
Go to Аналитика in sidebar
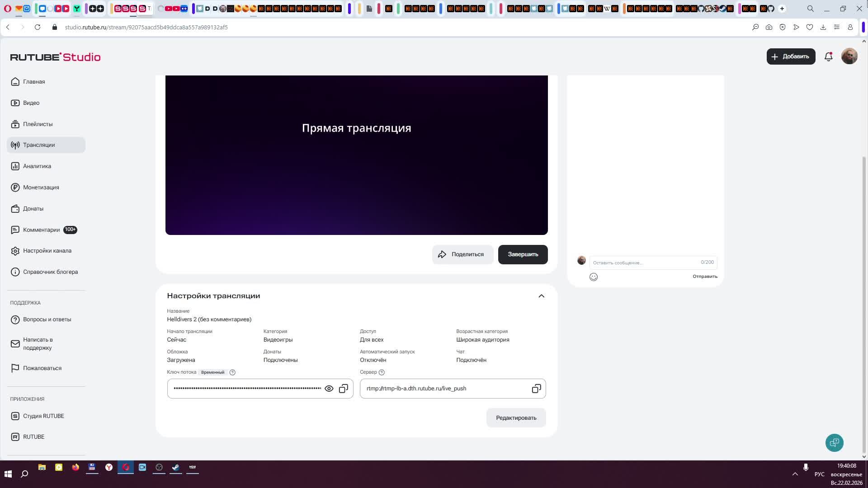click(x=37, y=166)
